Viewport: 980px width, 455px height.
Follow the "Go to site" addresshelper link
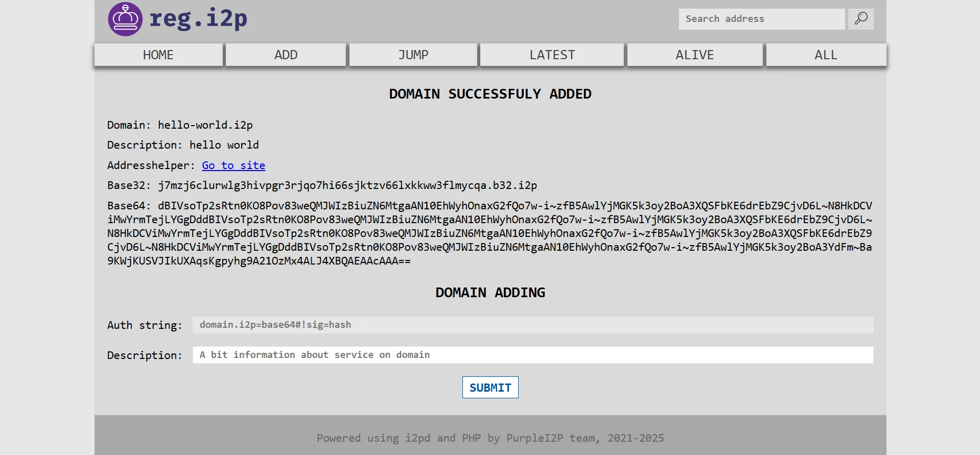point(234,165)
